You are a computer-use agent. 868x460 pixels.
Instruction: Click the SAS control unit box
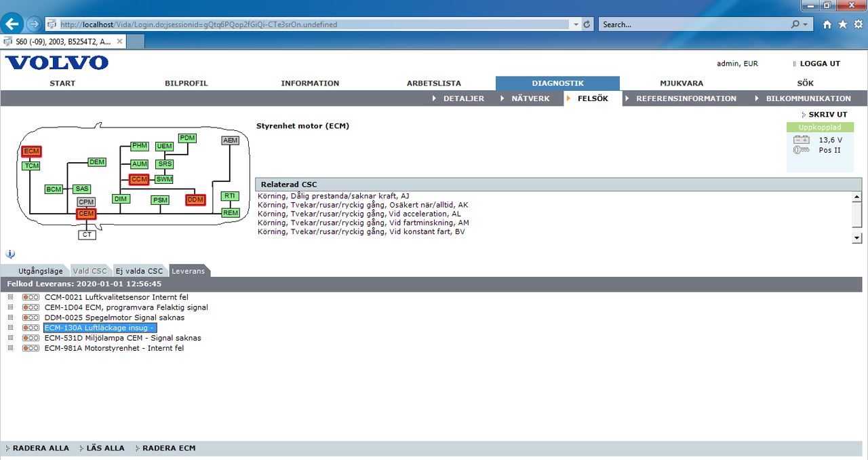(x=82, y=189)
